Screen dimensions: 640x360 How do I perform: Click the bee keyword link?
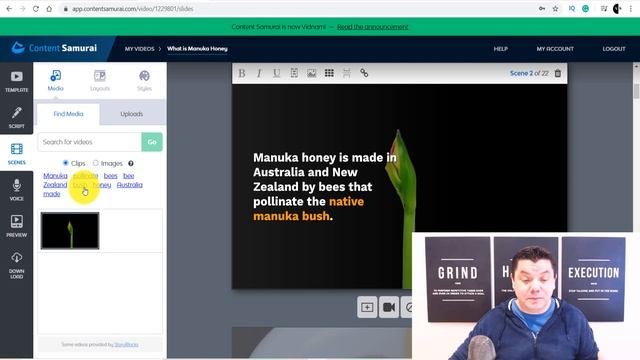129,176
